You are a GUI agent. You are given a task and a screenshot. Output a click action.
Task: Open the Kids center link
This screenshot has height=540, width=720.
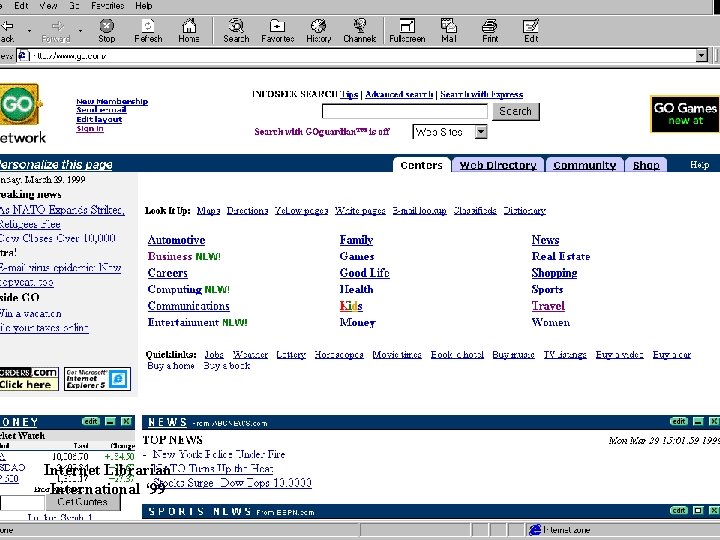coord(351,306)
